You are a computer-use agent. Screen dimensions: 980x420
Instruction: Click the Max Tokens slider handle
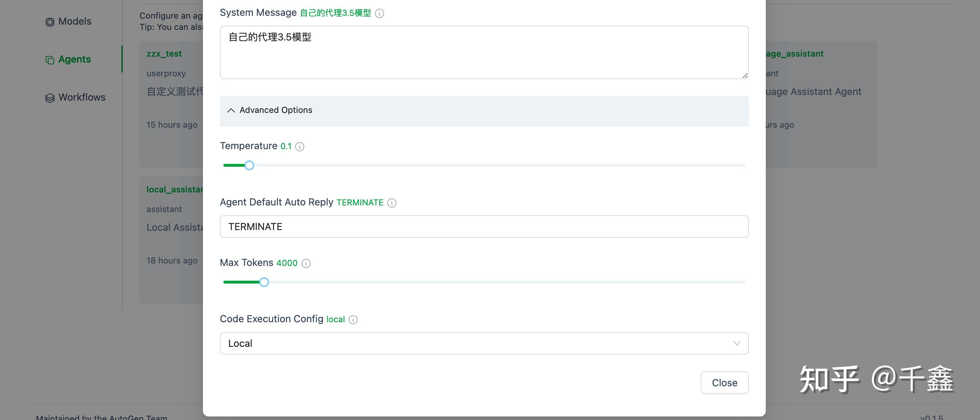click(x=264, y=282)
